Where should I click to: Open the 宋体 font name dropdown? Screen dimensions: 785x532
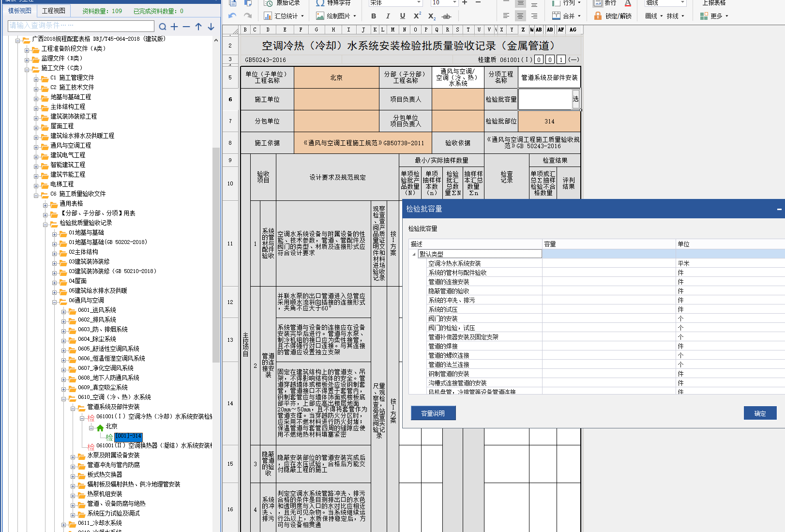[x=419, y=3]
